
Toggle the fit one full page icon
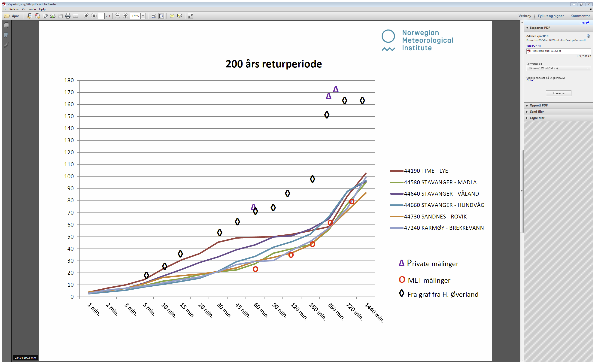(161, 16)
